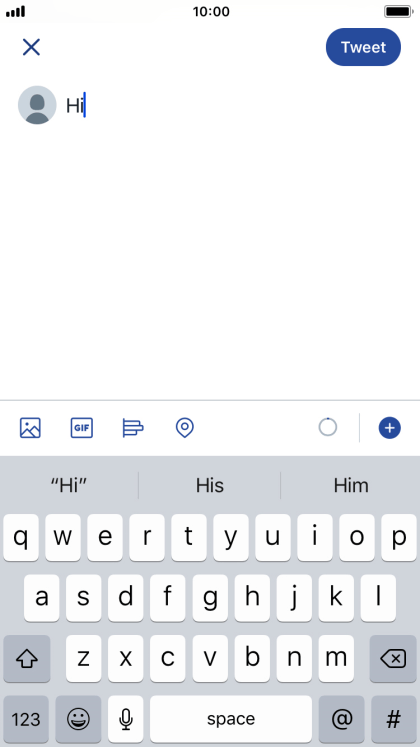Screen dimensions: 420x747
Task: Open the GIF picker
Action: click(81, 427)
